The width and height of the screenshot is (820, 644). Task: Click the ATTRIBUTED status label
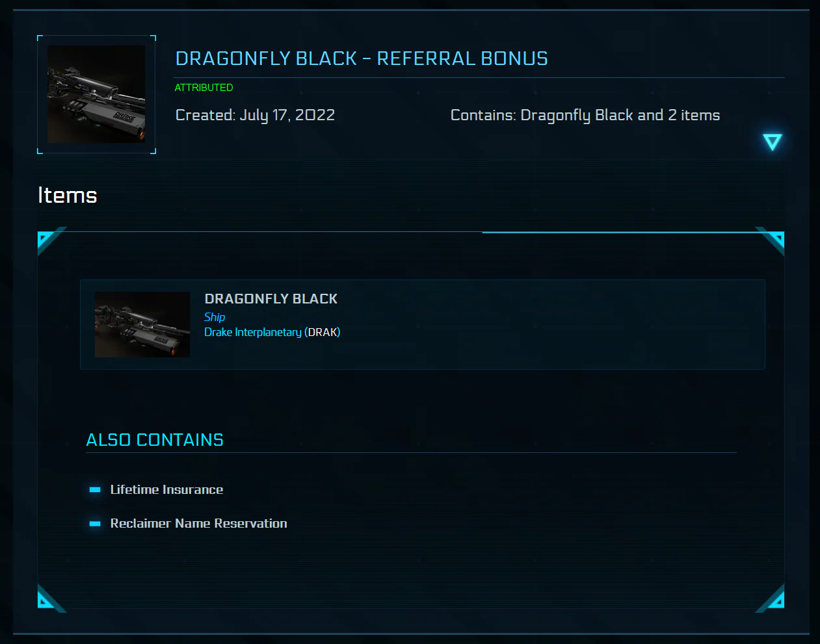click(204, 87)
